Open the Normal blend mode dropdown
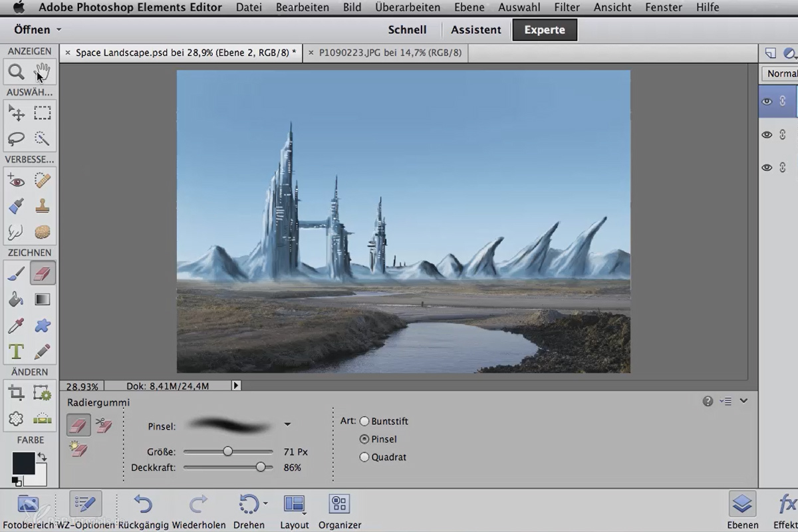The width and height of the screenshot is (798, 532). pyautogui.click(x=780, y=74)
